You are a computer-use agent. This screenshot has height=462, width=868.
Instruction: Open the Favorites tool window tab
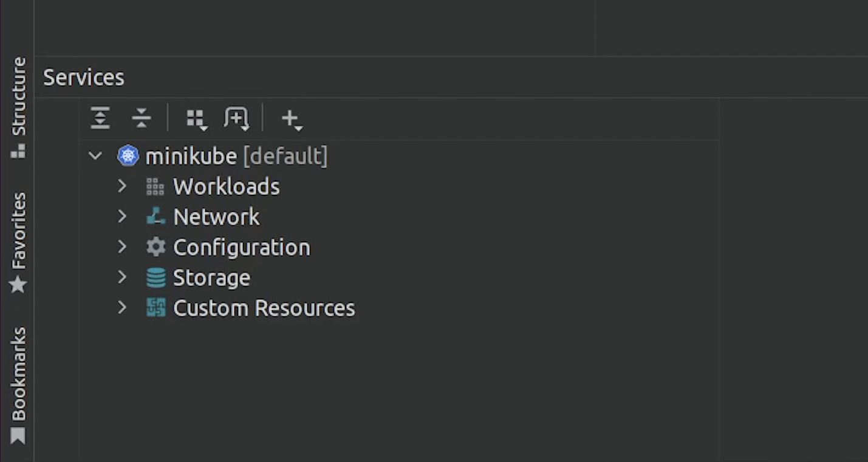point(18,242)
